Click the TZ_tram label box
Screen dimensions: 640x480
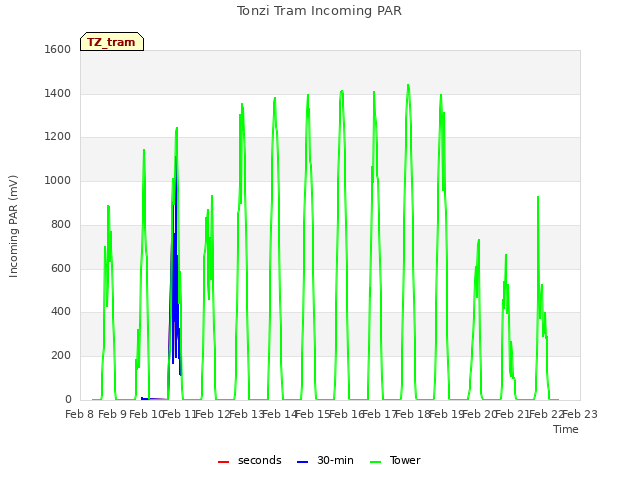click(112, 42)
